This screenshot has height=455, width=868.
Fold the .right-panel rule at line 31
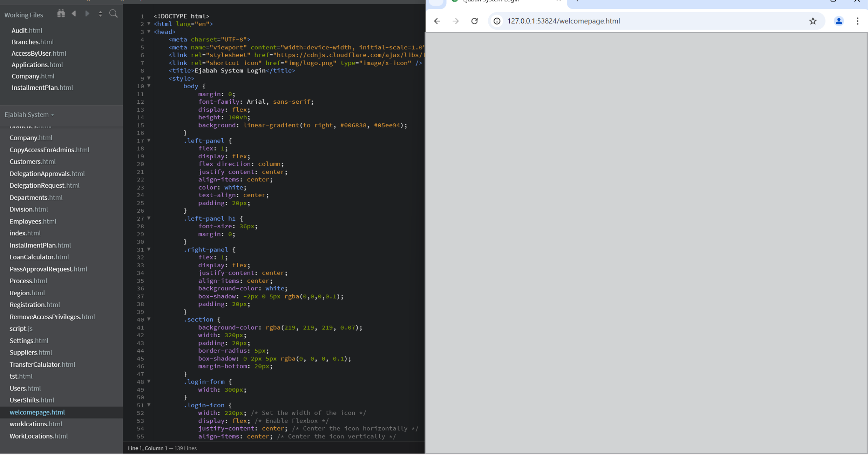pos(149,249)
